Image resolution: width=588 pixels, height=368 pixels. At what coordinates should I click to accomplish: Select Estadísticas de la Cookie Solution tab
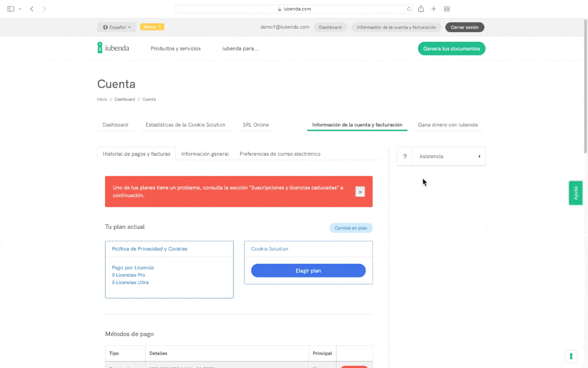[x=185, y=125]
